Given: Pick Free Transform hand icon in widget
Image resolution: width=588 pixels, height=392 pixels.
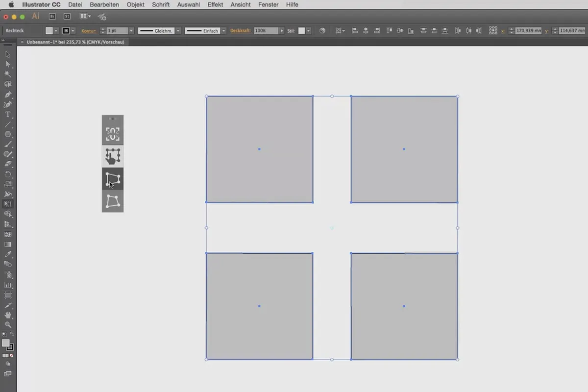Looking at the screenshot, I should 113,156.
